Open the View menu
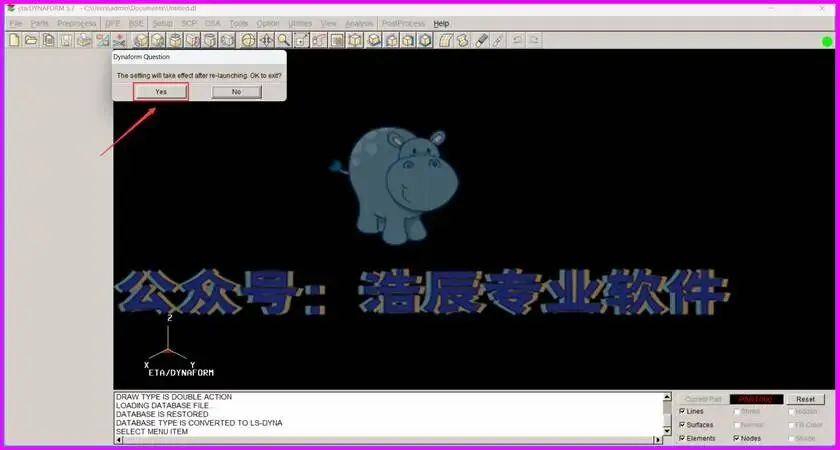Viewport: 840px width, 450px height. 328,24
